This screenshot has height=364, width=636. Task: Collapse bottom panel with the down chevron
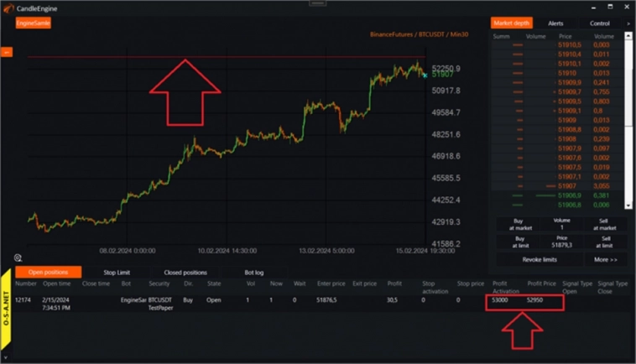click(x=6, y=358)
